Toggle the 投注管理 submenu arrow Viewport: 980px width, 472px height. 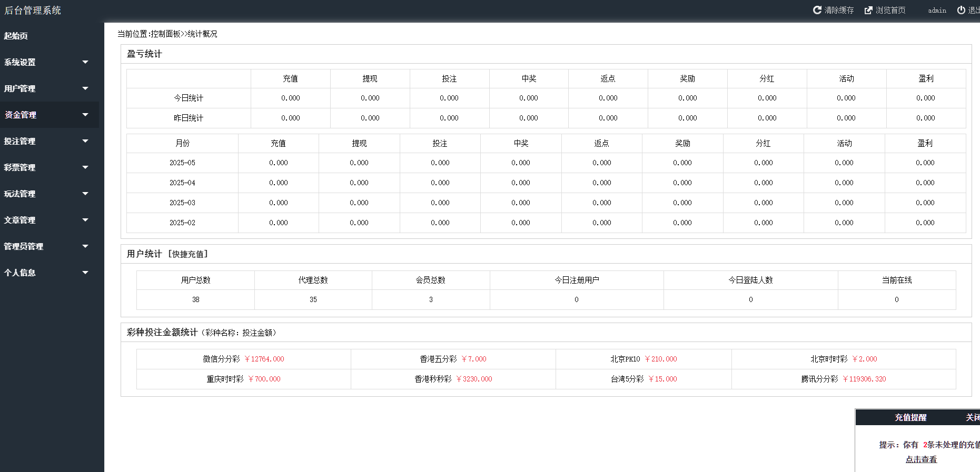tap(85, 141)
